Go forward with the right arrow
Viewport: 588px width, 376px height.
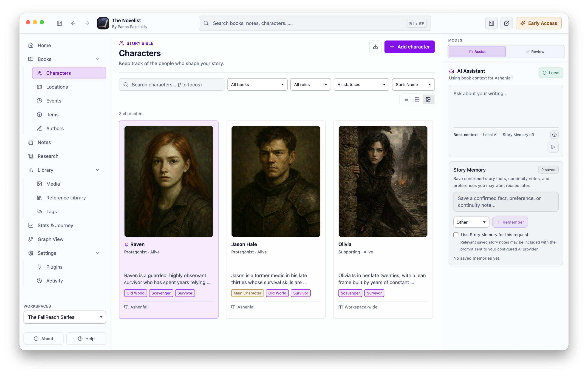click(x=87, y=23)
